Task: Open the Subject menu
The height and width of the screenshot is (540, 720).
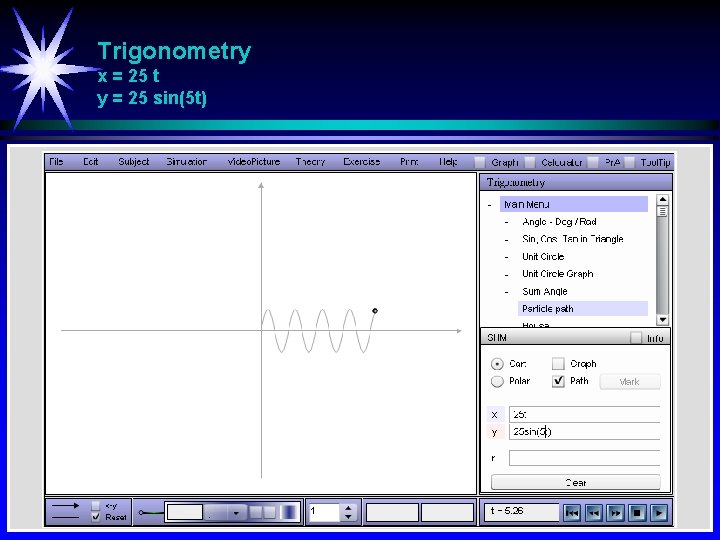Action: click(134, 162)
